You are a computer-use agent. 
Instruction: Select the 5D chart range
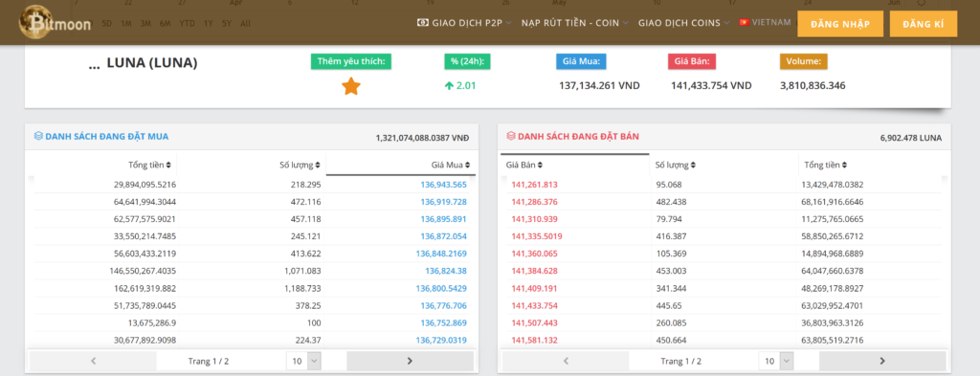click(x=107, y=24)
